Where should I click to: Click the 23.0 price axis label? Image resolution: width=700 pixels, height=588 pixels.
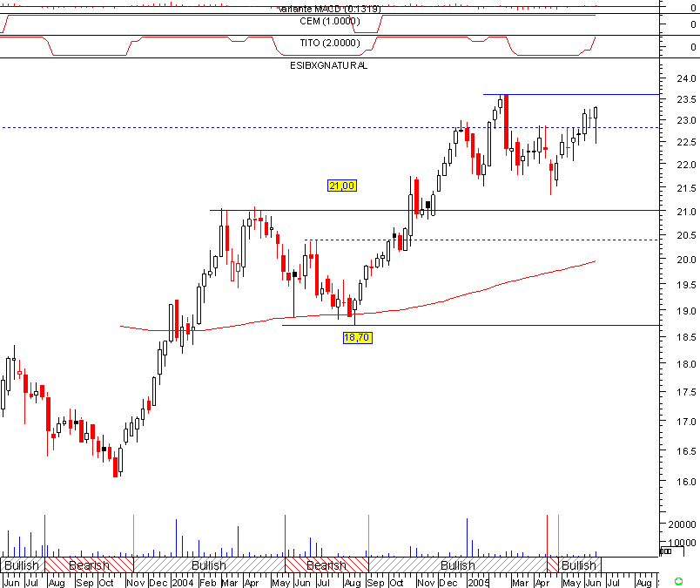(686, 120)
